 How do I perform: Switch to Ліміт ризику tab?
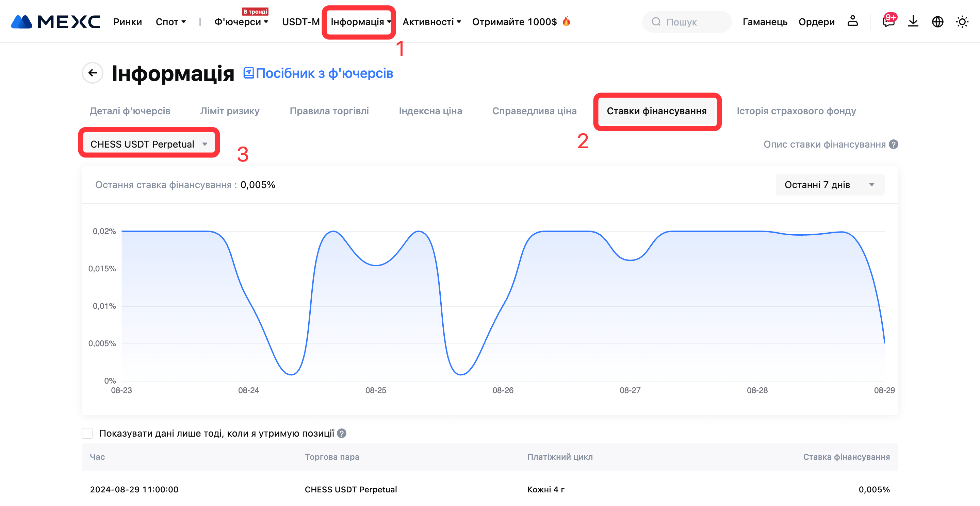point(230,111)
